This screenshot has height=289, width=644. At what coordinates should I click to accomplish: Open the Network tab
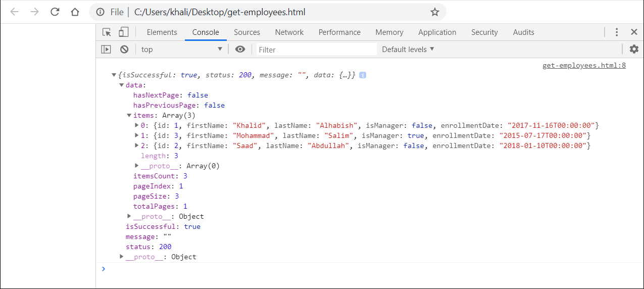289,32
